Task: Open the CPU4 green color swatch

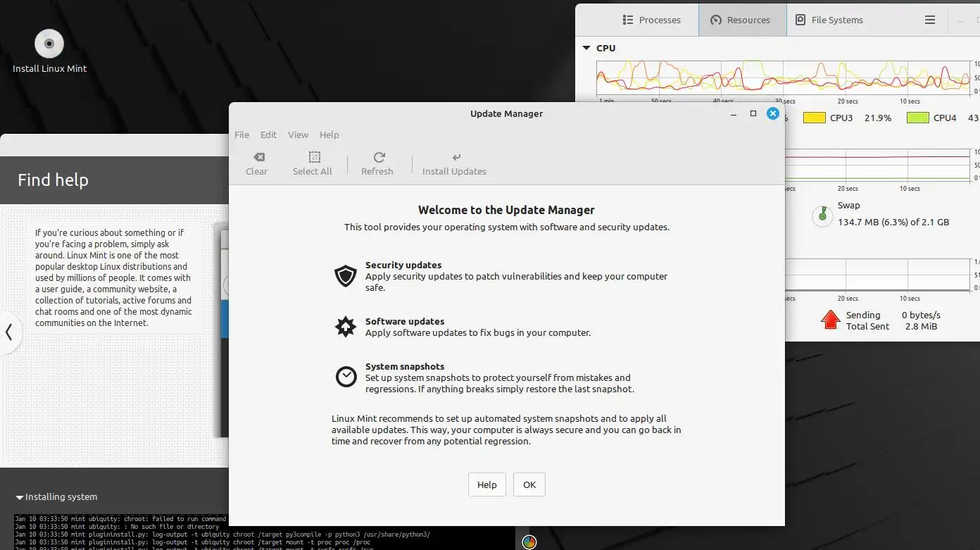Action: 917,118
